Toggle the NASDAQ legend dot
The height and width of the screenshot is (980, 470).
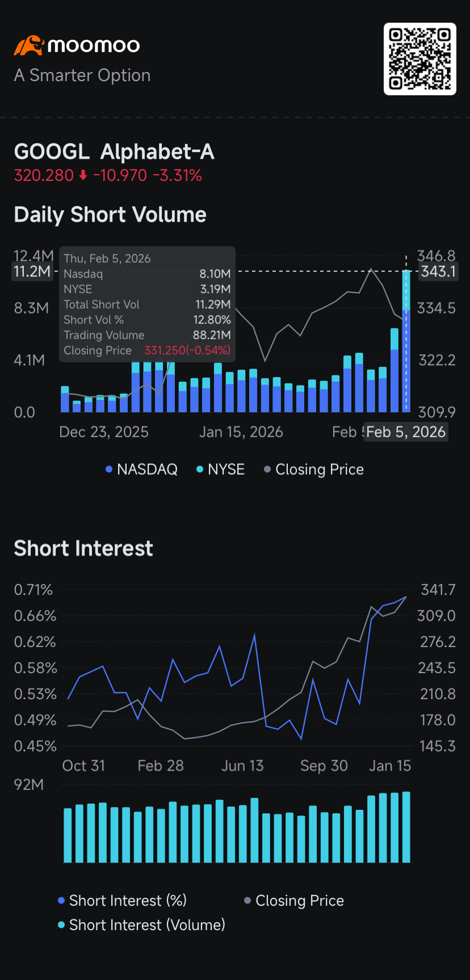click(109, 470)
